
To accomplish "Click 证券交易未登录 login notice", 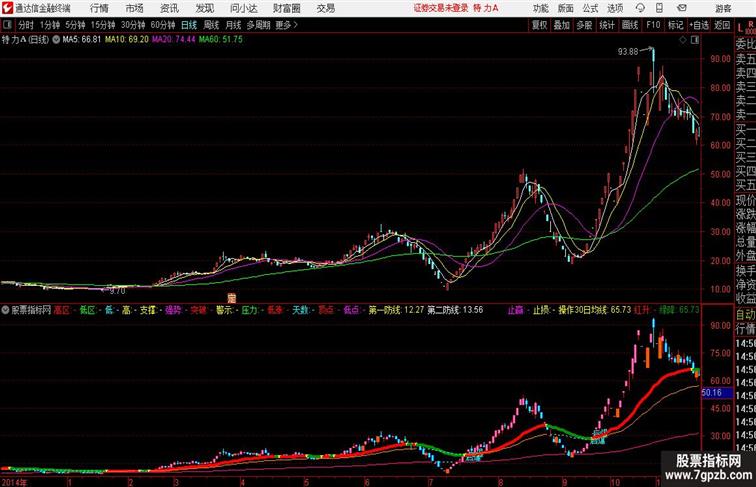I will pos(441,8).
